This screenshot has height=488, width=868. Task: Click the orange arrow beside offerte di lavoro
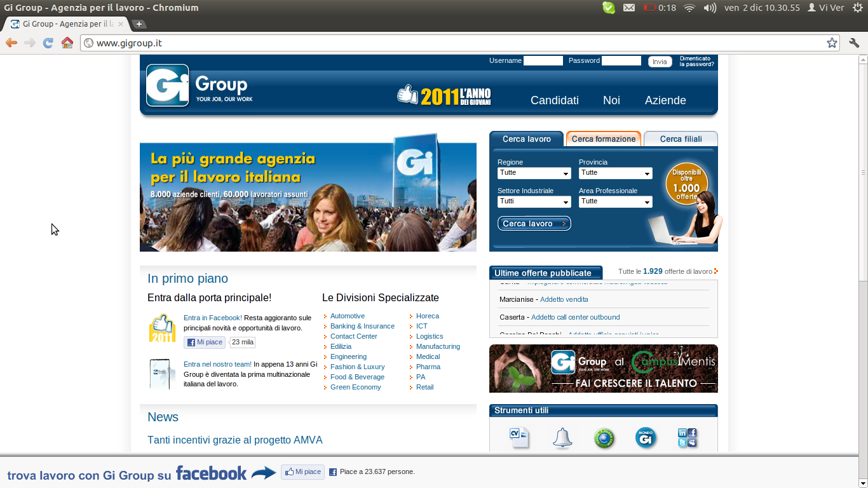point(716,271)
